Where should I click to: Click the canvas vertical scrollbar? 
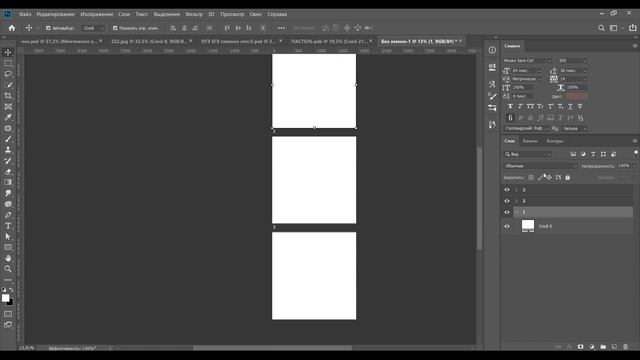(x=479, y=198)
